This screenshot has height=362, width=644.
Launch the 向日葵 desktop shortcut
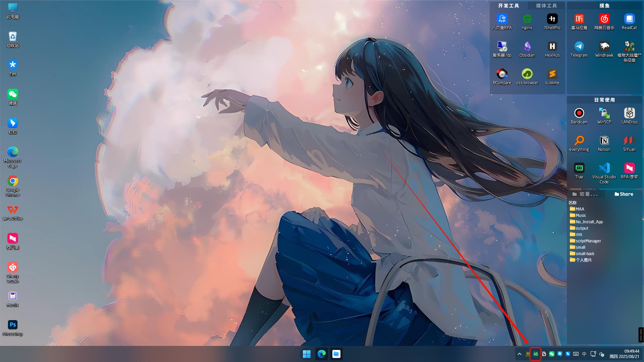pos(13,241)
